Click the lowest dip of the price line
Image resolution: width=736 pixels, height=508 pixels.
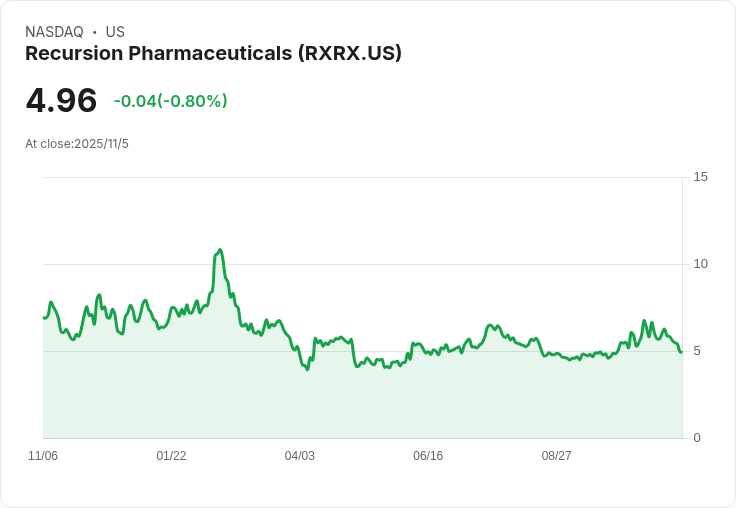point(307,370)
